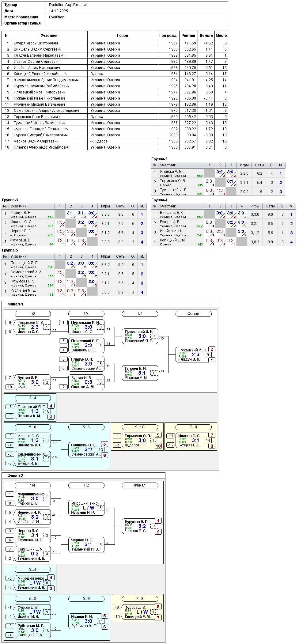Select participant 'Фурсов Дмитрий Вячеславович'
299x644 pixels.
click(x=41, y=135)
